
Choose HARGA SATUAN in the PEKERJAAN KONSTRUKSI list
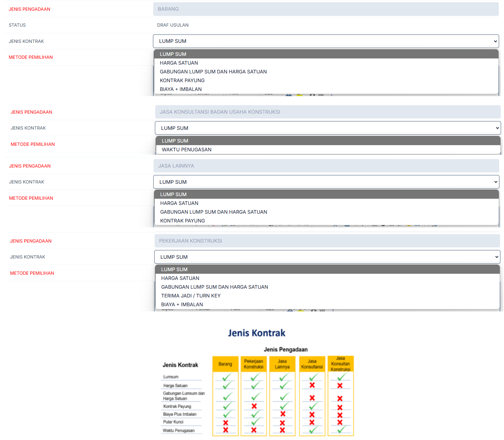180,278
